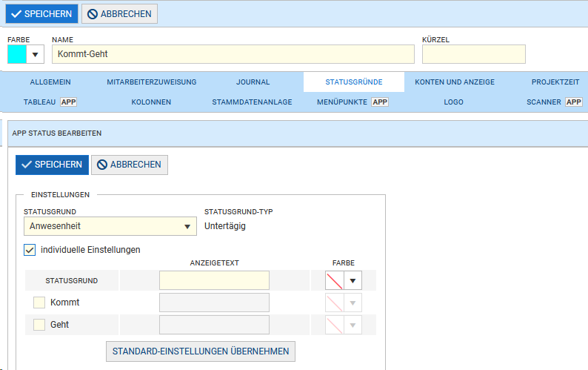This screenshot has width=588, height=370.
Task: Click the Untertägig status type text
Action: (x=225, y=226)
